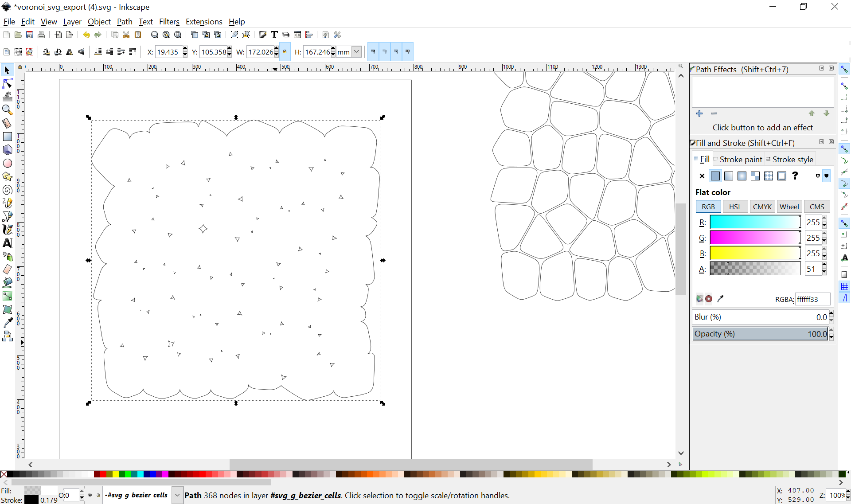Set fill to No paint (X)
This screenshot has height=504, width=851.
tap(702, 176)
